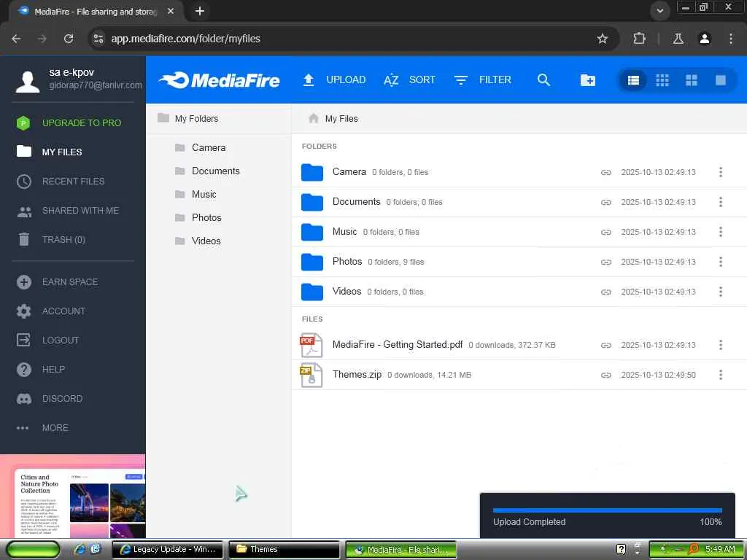747x560 pixels.
Task: Switch to large grid view
Action: pyautogui.click(x=692, y=80)
